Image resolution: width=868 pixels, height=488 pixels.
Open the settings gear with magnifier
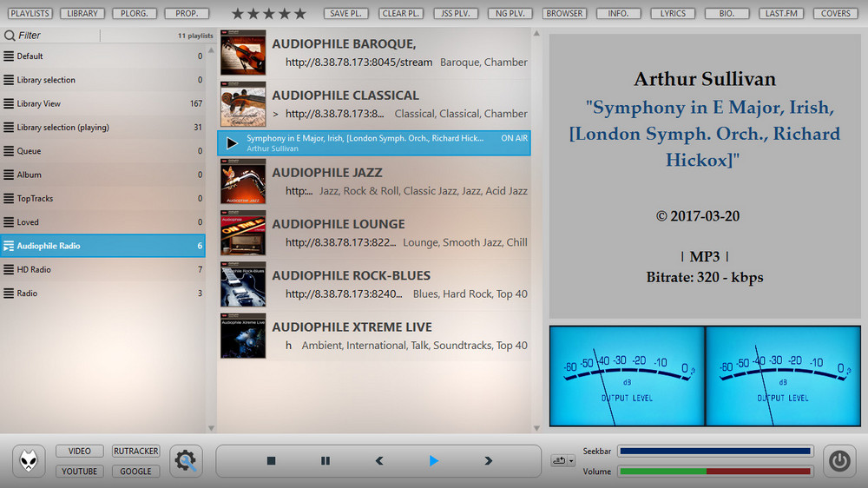pos(186,461)
